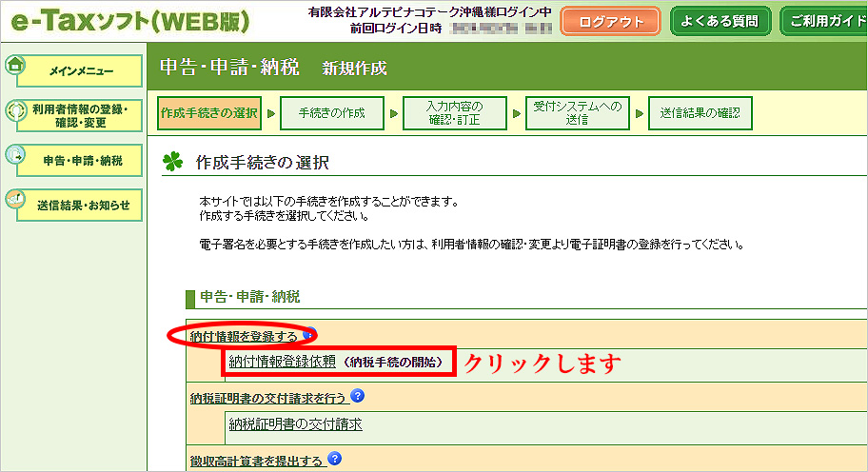Open the よくある質問 page

[x=720, y=21]
